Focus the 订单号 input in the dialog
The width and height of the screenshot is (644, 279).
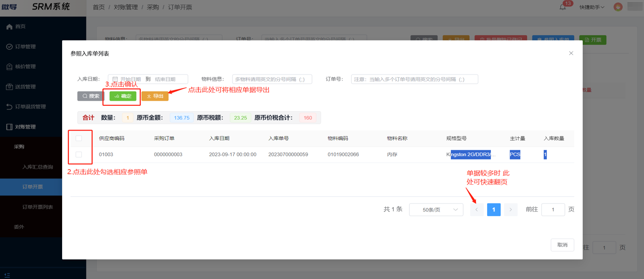click(414, 79)
